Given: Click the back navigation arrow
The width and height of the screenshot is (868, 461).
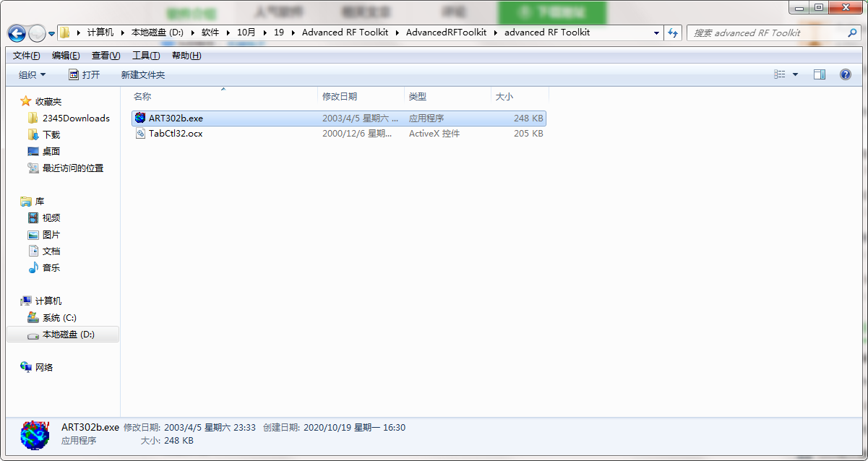Looking at the screenshot, I should 16,34.
